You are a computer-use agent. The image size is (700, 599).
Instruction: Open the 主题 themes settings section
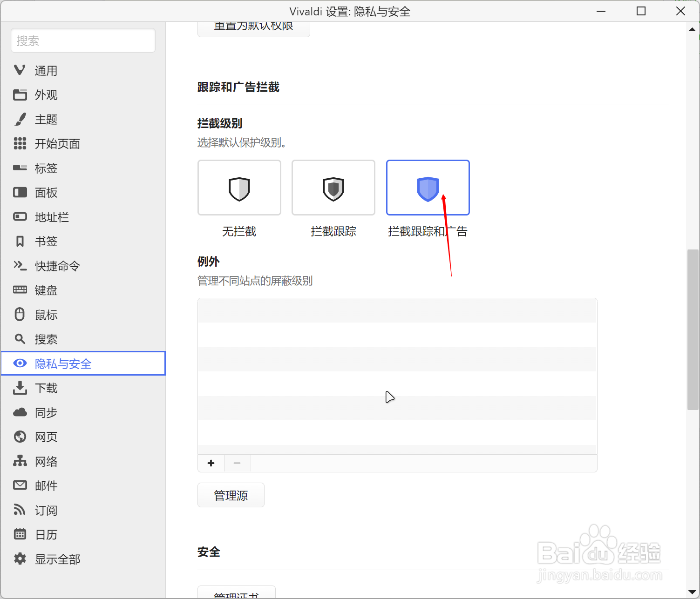coord(46,120)
